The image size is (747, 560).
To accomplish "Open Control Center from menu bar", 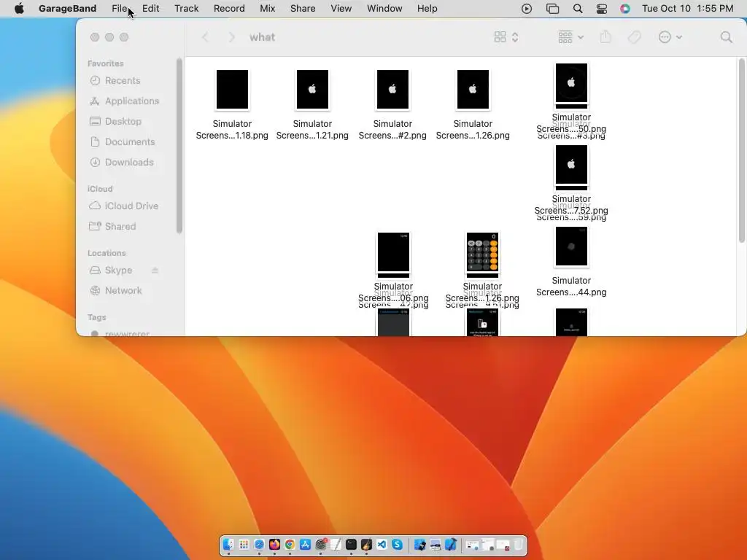I will point(602,9).
